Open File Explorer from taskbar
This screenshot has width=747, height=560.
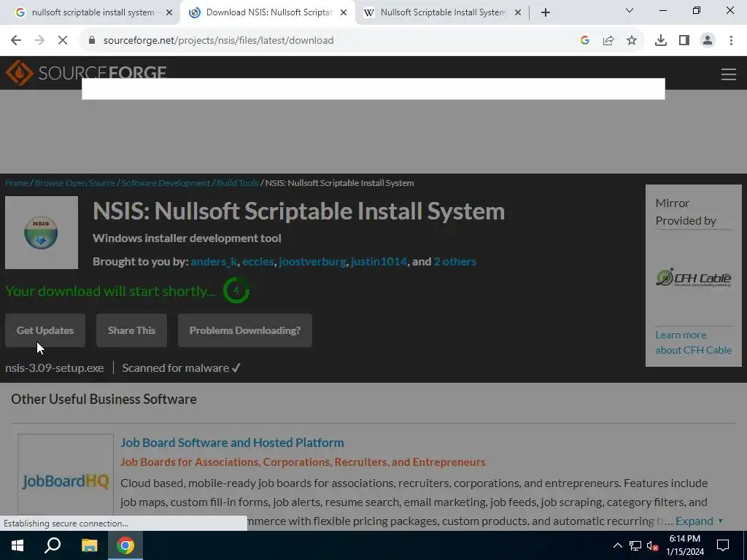89,545
